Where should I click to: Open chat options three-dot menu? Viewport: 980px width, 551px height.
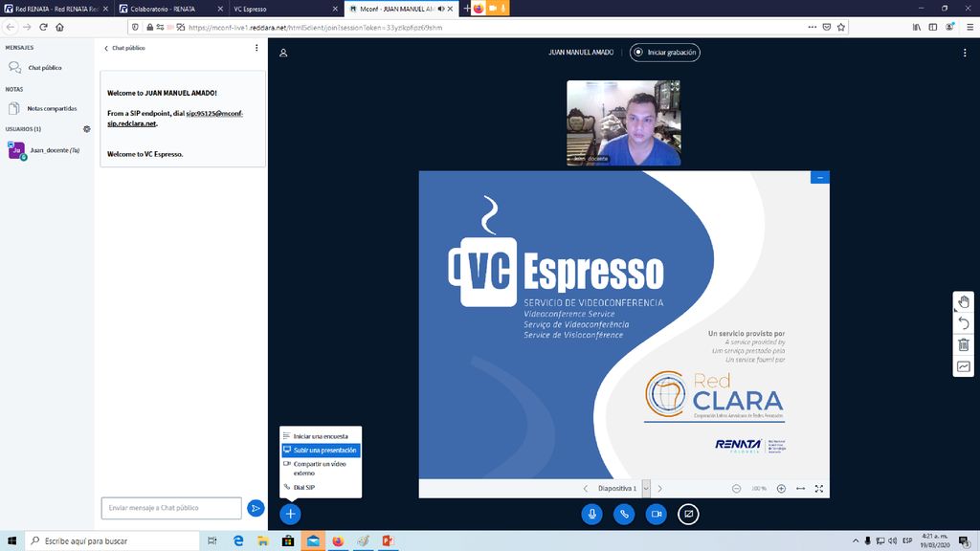[x=256, y=48]
